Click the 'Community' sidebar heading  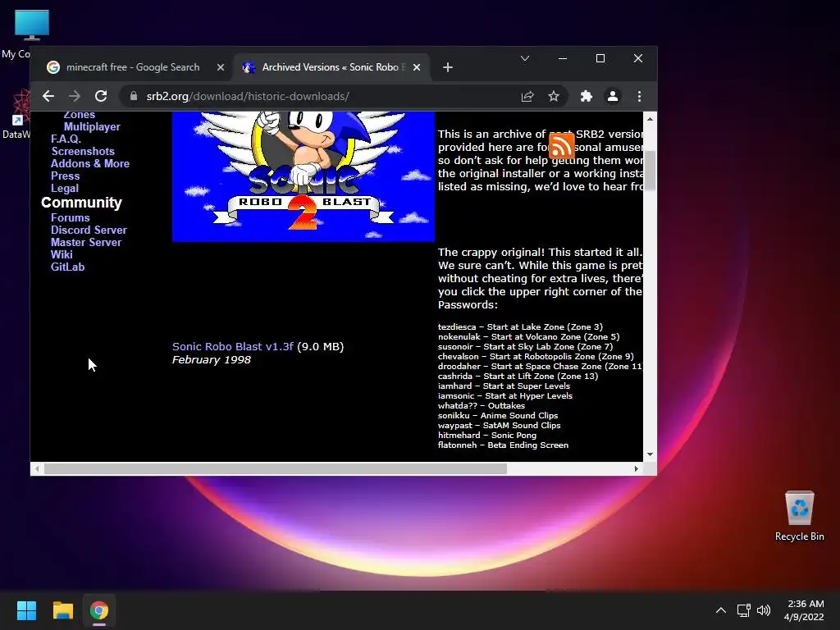[x=81, y=203]
